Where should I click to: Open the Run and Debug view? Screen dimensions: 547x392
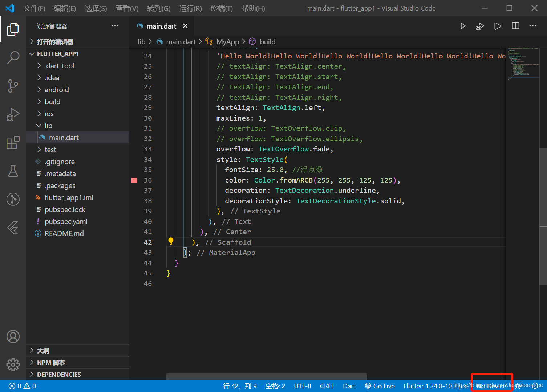tap(13, 114)
